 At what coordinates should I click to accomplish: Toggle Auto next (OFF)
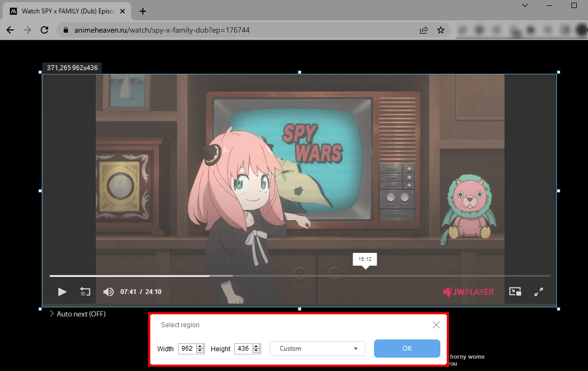[x=78, y=314]
